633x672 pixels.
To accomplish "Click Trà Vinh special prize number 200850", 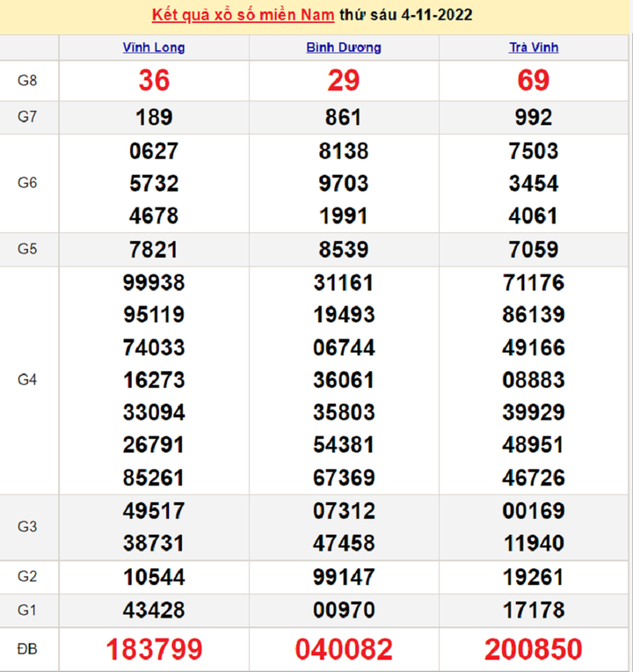I will pos(534,649).
